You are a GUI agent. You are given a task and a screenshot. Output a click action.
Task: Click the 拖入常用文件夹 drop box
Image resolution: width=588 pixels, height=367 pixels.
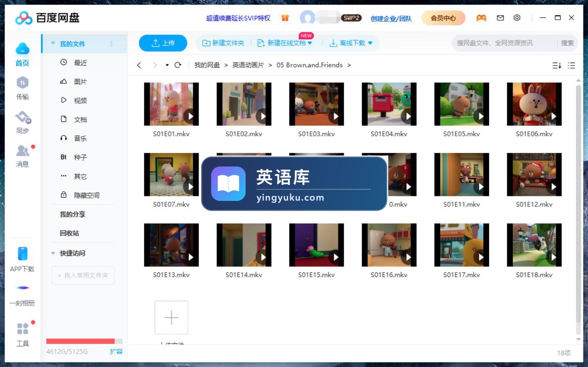(83, 275)
